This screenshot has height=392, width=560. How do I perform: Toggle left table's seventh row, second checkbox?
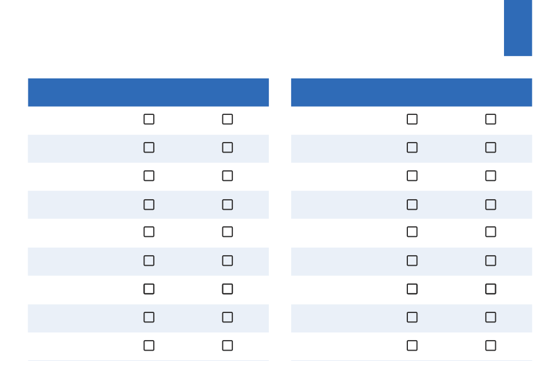(228, 289)
